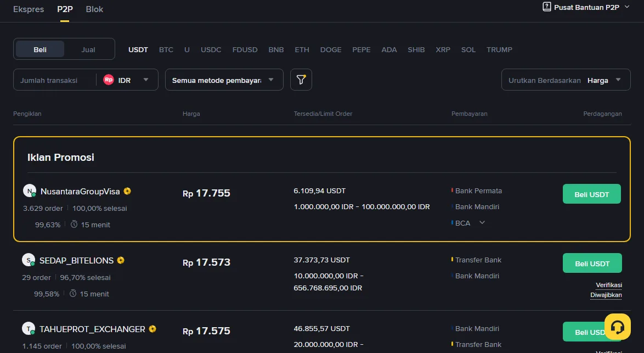The image size is (644, 353).
Task: Select the SOL coin tab
Action: [x=468, y=49]
